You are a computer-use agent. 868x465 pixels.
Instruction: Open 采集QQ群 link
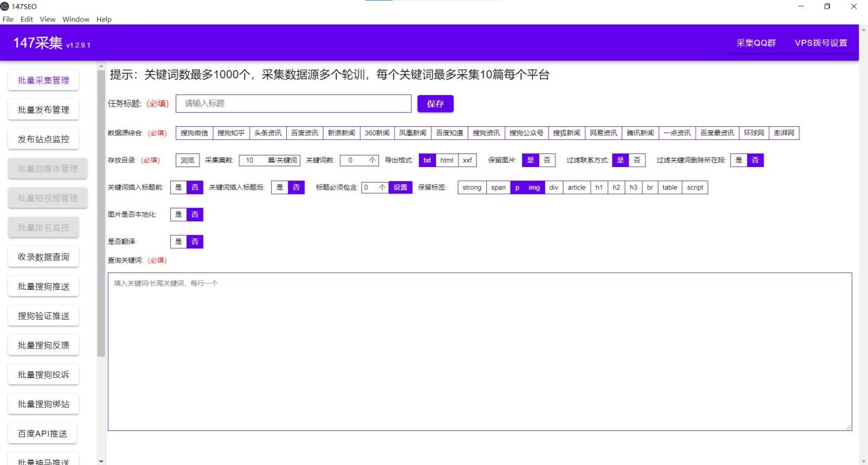click(x=755, y=42)
